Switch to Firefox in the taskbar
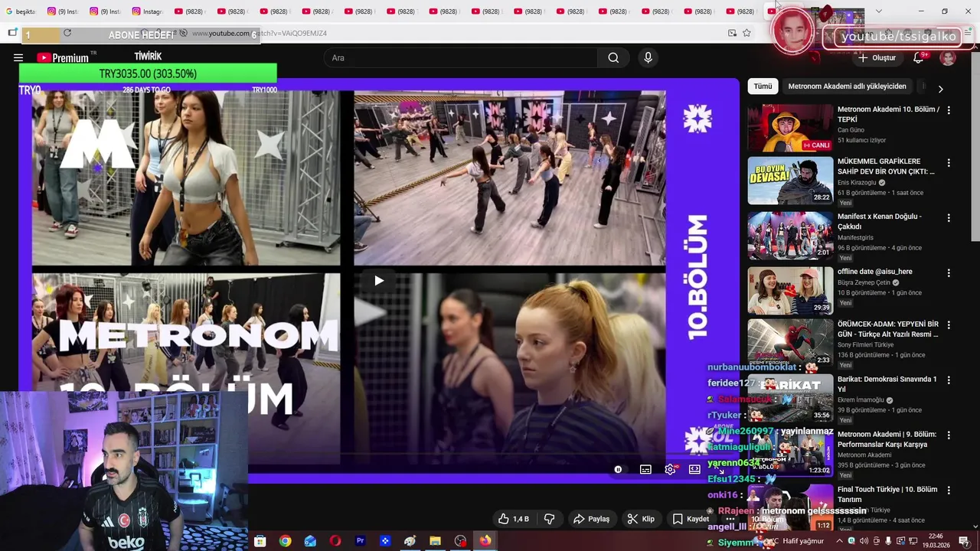This screenshot has height=551, width=980. click(x=485, y=541)
